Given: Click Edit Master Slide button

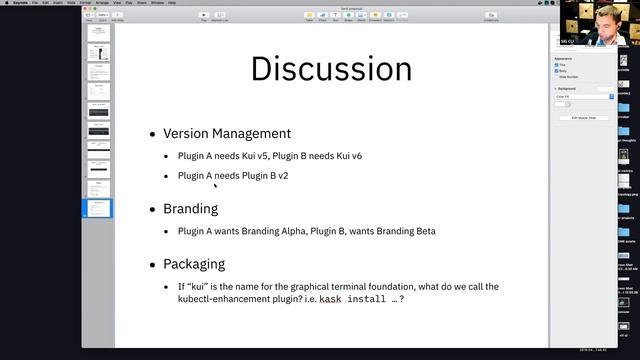Looking at the screenshot, I should pyautogui.click(x=584, y=118).
